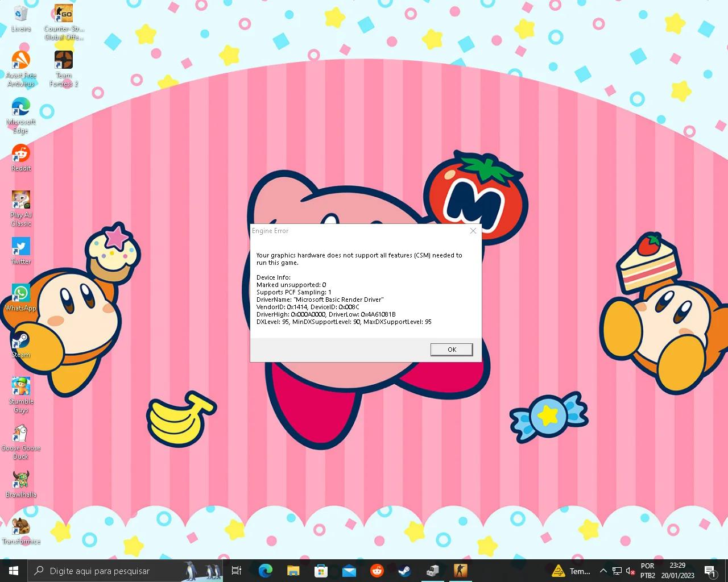Close the Engine Error dialog window
This screenshot has width=728, height=582.
tap(473, 231)
